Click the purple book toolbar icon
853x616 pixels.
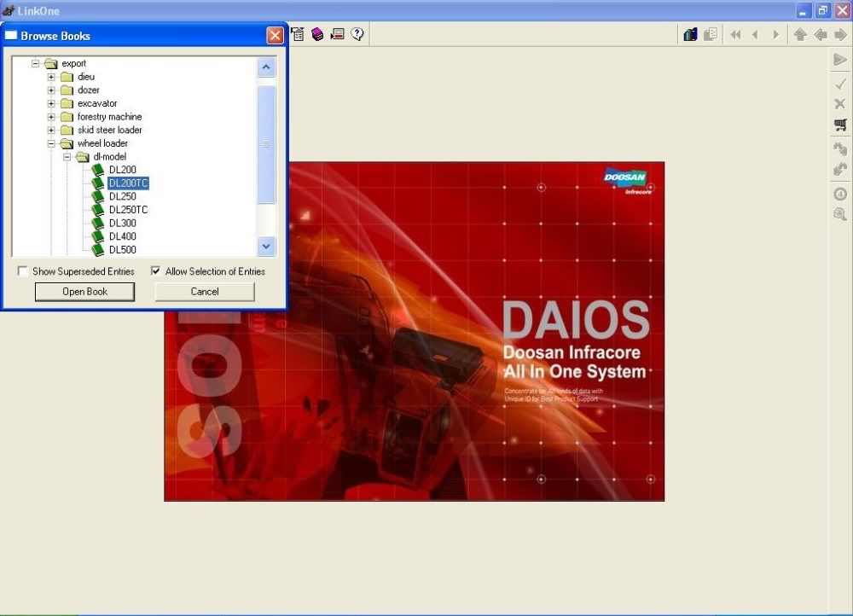(317, 34)
